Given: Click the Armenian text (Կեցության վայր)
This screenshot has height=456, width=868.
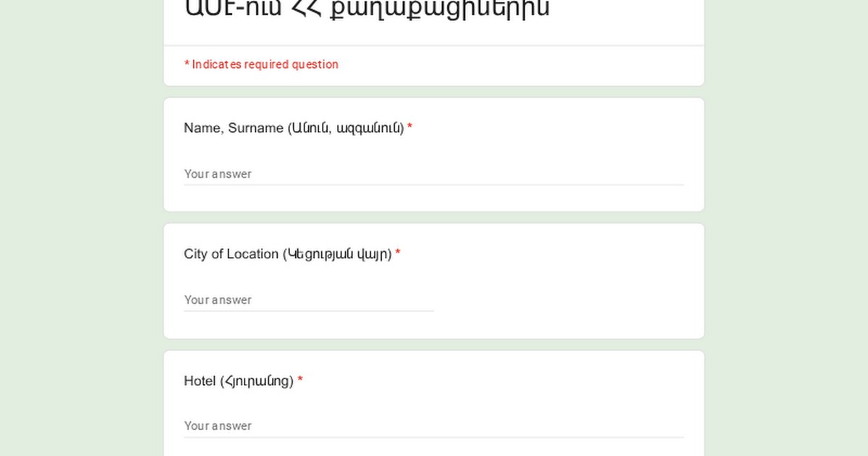Looking at the screenshot, I should coord(338,254).
